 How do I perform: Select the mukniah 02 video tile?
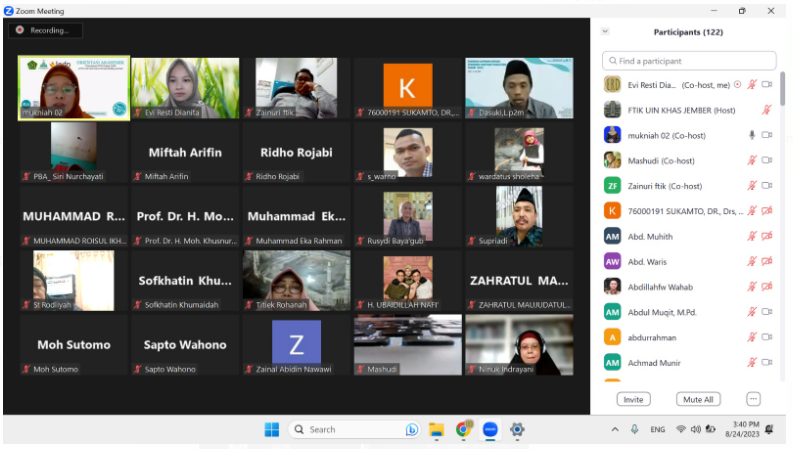click(74, 88)
